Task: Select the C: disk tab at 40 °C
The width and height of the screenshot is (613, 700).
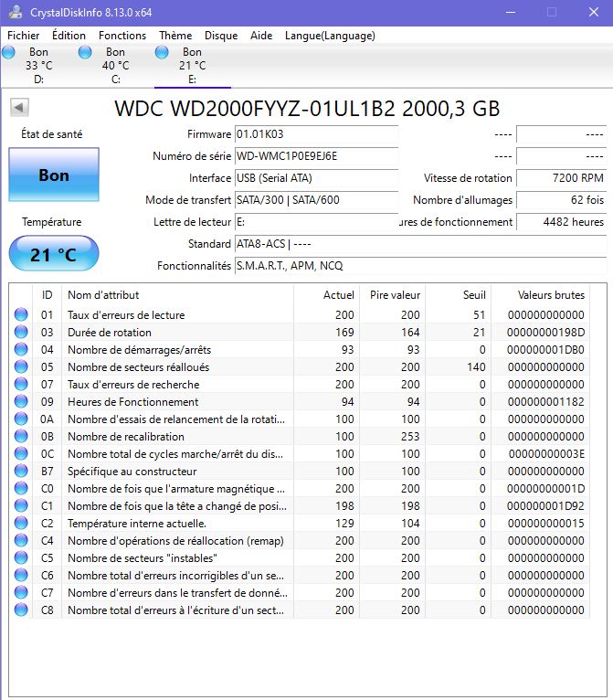Action: (x=115, y=66)
